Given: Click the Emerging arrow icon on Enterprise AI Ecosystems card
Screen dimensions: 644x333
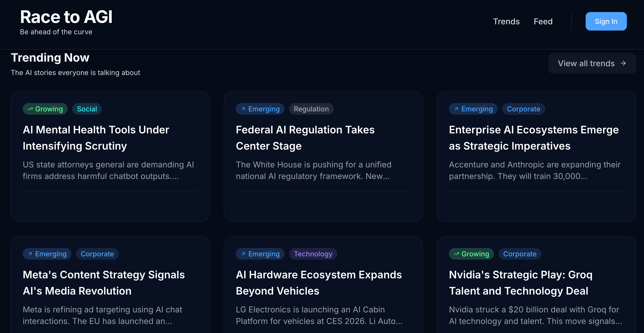Looking at the screenshot, I should click(456, 109).
